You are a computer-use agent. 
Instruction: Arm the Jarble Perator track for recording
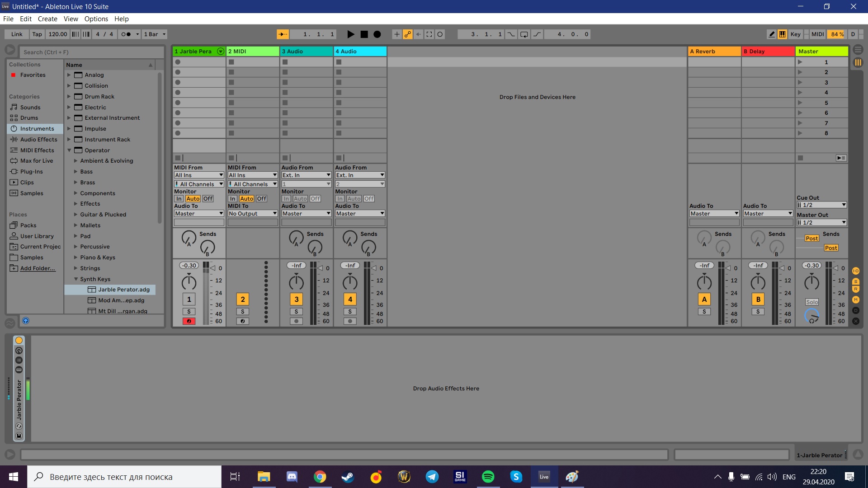[189, 321]
